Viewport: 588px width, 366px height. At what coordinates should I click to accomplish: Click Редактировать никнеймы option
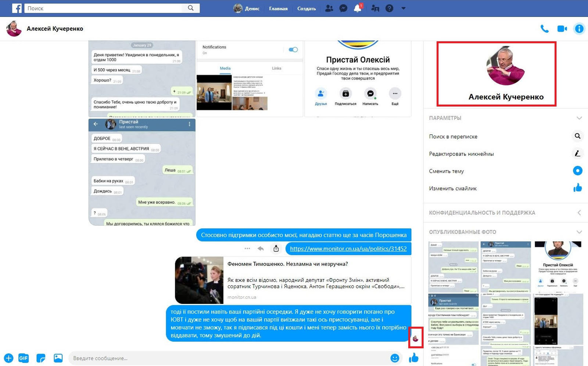[x=461, y=154]
